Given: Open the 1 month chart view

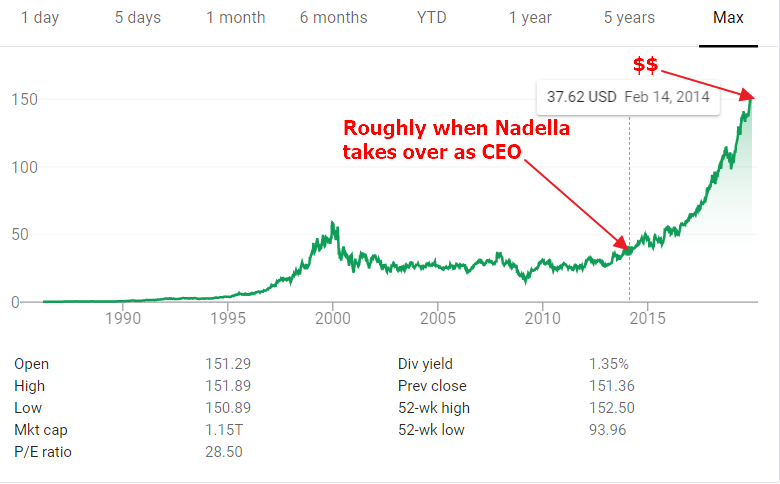Looking at the screenshot, I should [x=236, y=18].
